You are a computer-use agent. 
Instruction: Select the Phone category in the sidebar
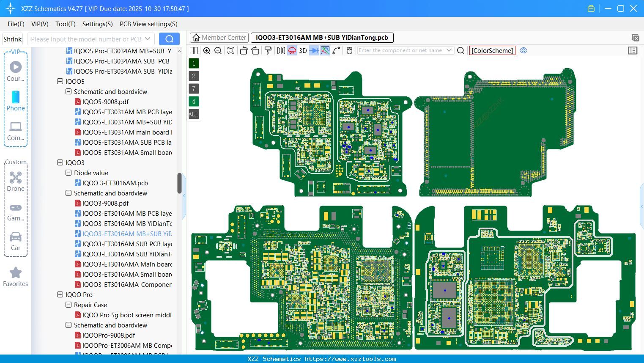[16, 101]
